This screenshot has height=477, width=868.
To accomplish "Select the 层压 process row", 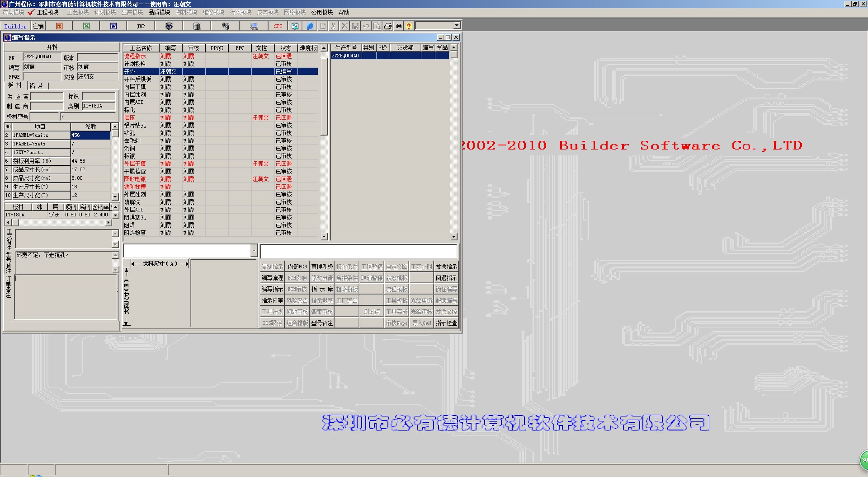I will point(221,118).
